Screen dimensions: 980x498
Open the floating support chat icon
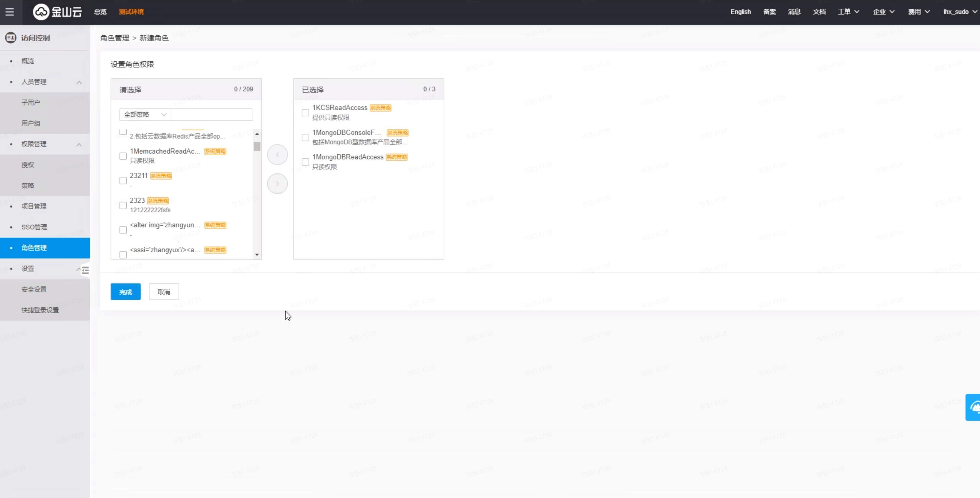click(973, 407)
